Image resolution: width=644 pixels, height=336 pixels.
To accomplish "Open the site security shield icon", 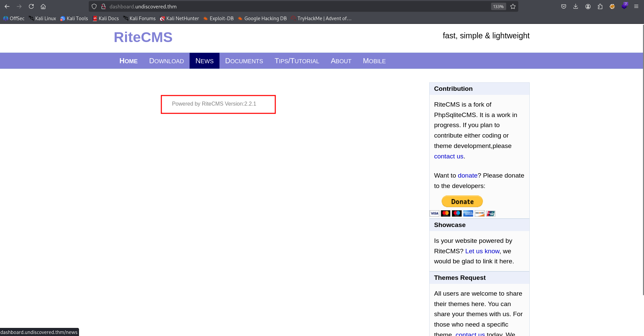I will 94,6.
